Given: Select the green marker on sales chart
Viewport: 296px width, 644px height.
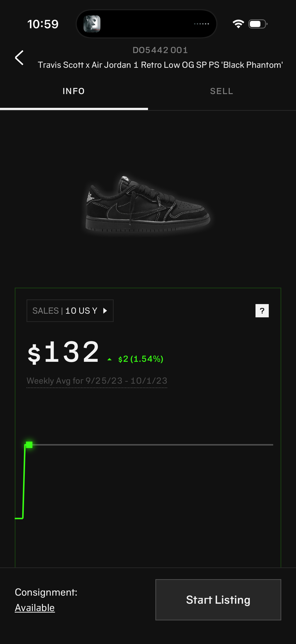Looking at the screenshot, I should pos(29,445).
